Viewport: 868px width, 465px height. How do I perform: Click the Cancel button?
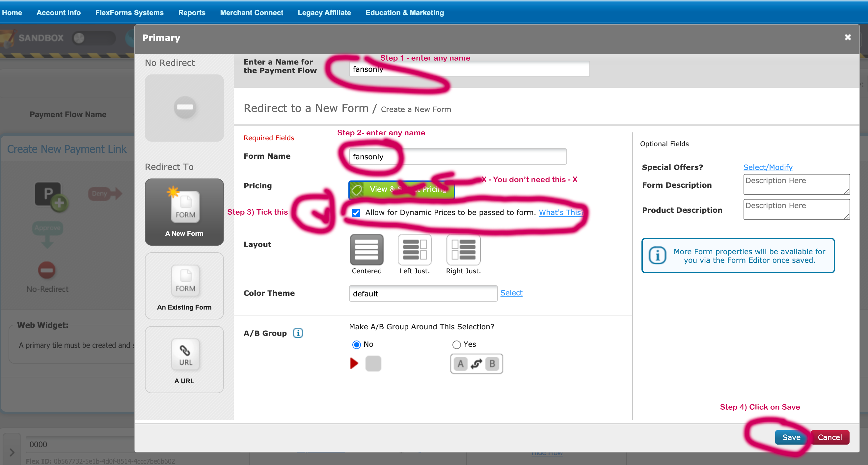click(829, 437)
